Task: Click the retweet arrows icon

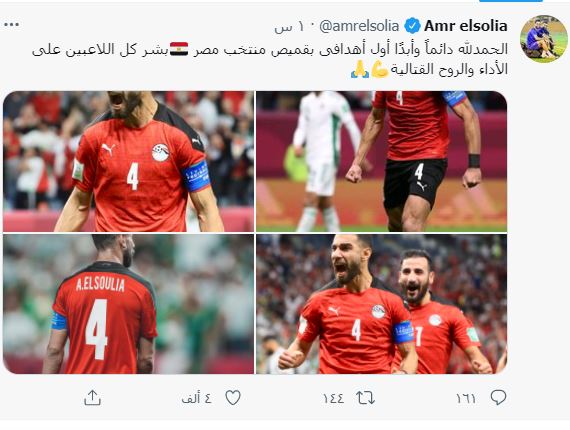Action: [x=365, y=398]
